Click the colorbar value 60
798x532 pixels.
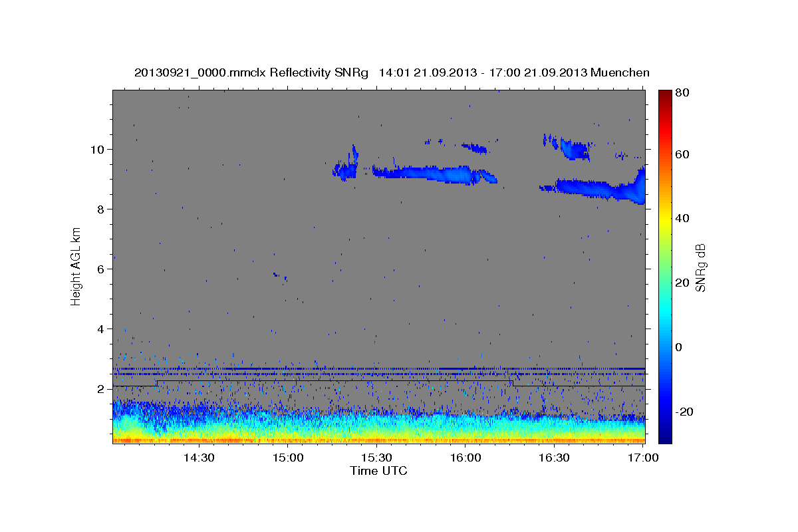point(684,154)
